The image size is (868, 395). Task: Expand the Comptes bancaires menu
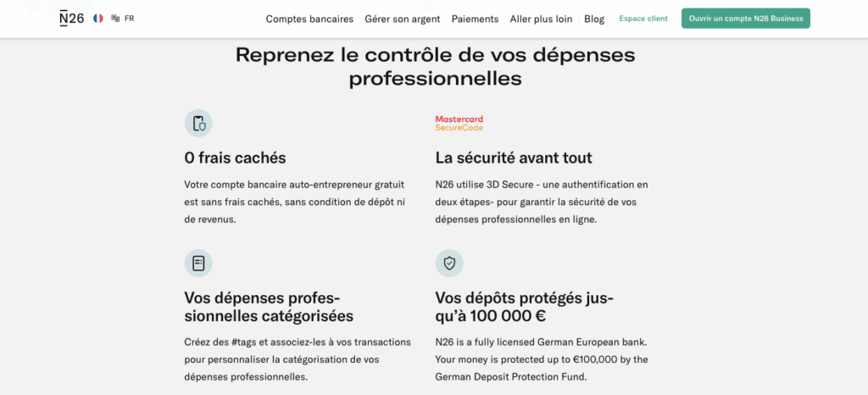310,19
